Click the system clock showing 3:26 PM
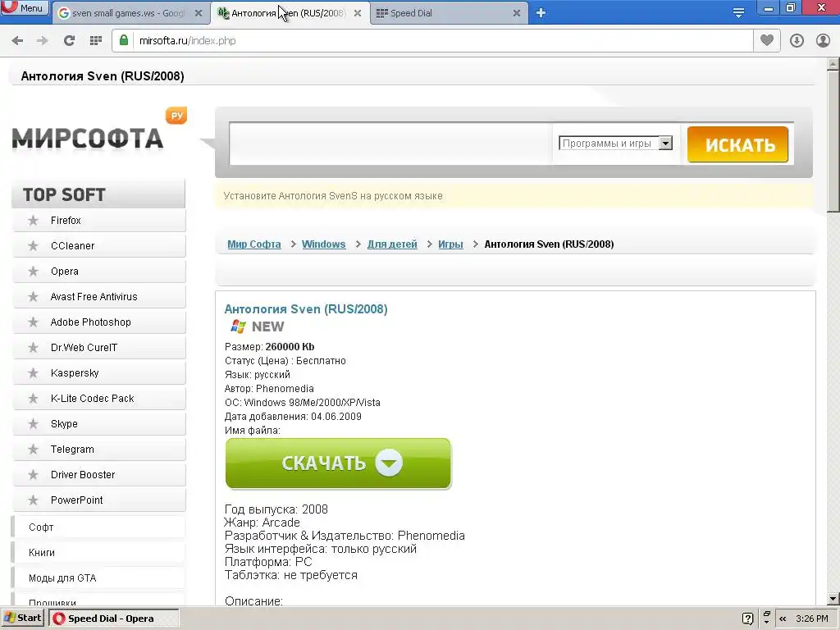 (811, 619)
